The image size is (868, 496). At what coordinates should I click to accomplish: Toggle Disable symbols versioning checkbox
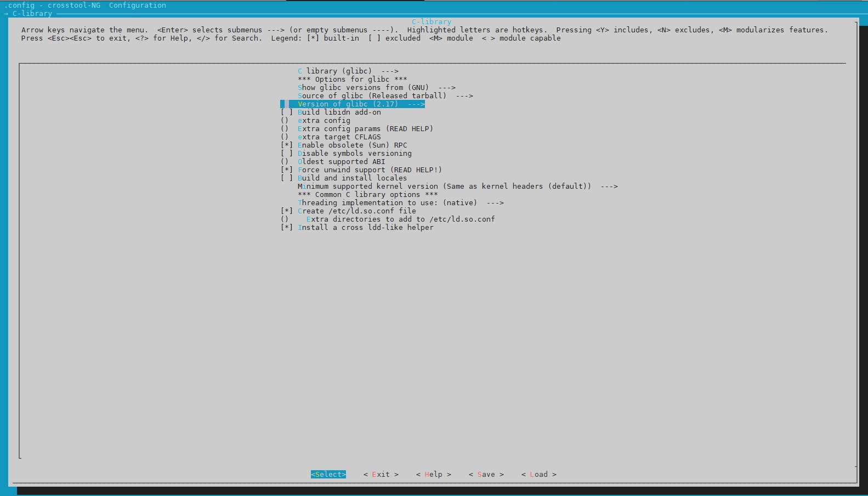[x=346, y=153]
